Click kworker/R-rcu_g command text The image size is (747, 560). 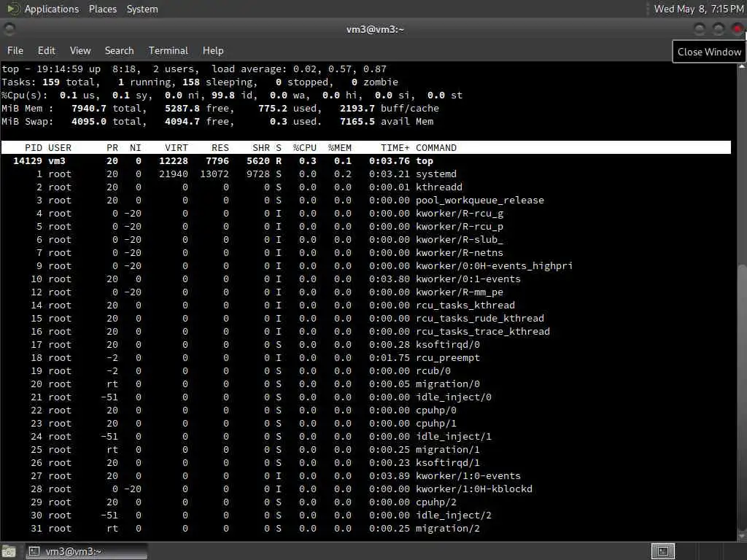pos(460,214)
